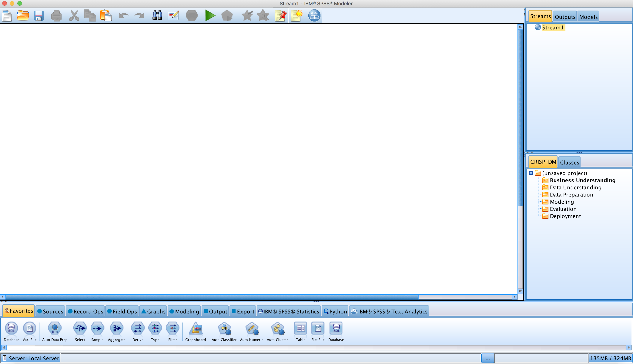Collapse the (unsaved project) tree node
Viewport: 633px width, 364px height.
click(531, 173)
